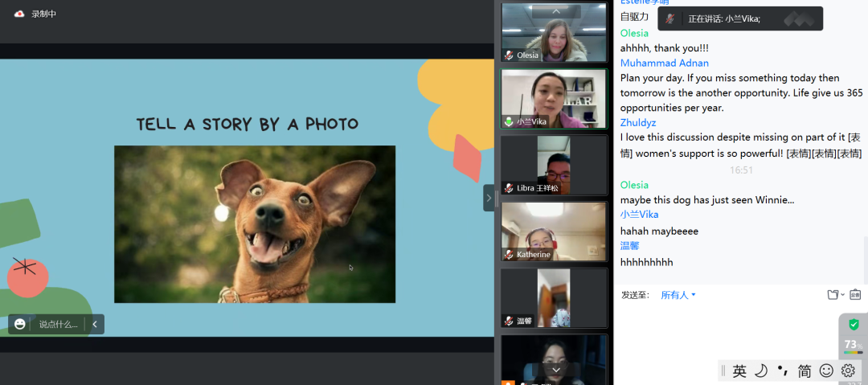868x385 pixels.
Task: Click the 'Plan your day' message text
Action: [x=741, y=93]
